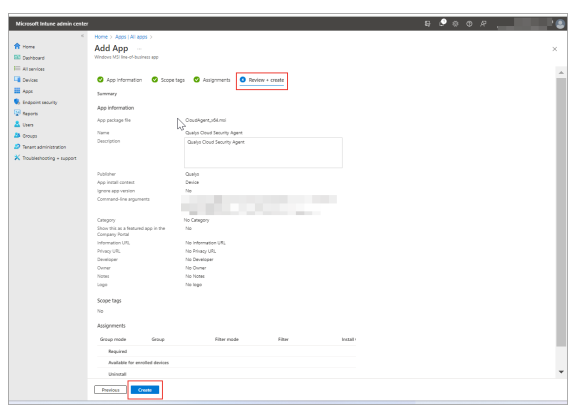Open the Endpoint security shield icon
Viewport: 576px width, 411px height.
(17, 102)
